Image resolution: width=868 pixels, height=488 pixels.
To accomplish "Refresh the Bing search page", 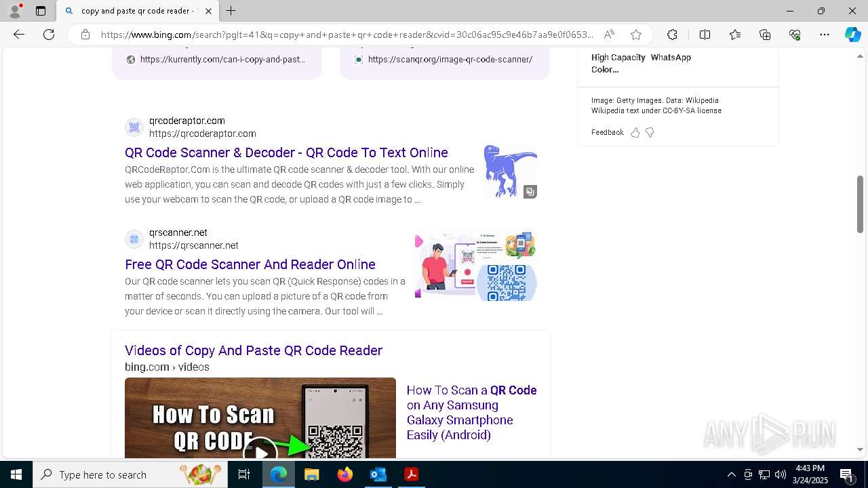I will [49, 35].
